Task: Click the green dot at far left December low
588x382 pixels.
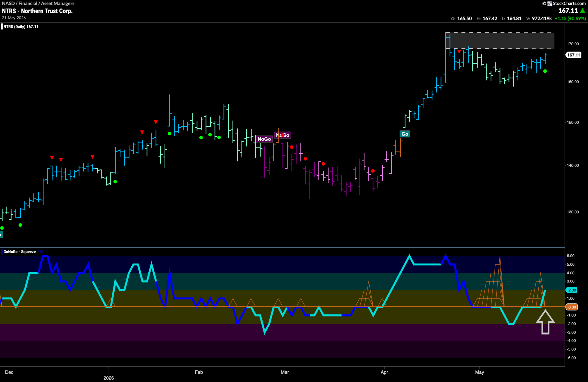Action: (x=2, y=228)
